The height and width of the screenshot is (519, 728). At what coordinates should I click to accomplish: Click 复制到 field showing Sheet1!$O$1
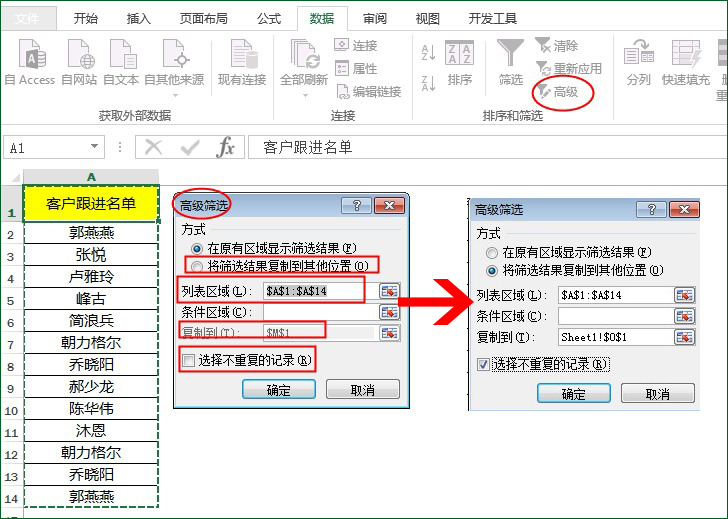(616, 337)
